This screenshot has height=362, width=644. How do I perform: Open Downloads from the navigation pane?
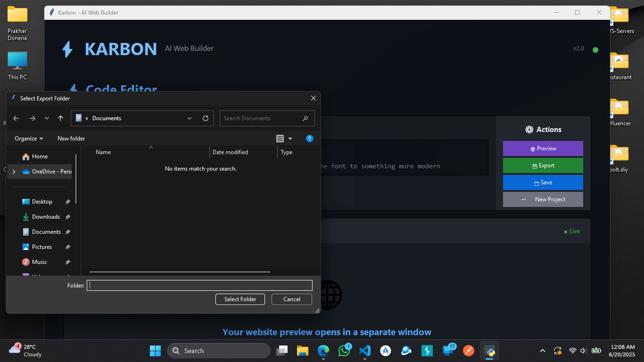coord(46,217)
